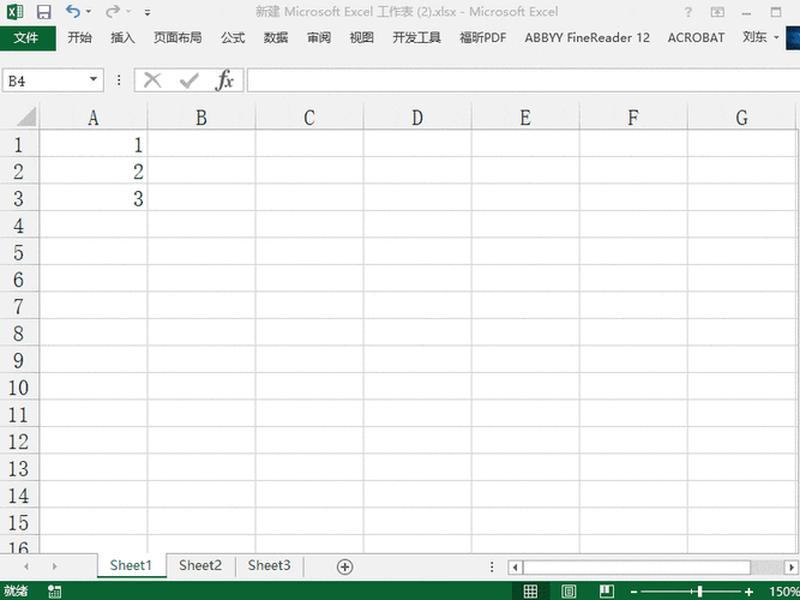Switch to the 审阅 ribbon tab
Viewport: 800px width, 600px height.
tap(319, 38)
